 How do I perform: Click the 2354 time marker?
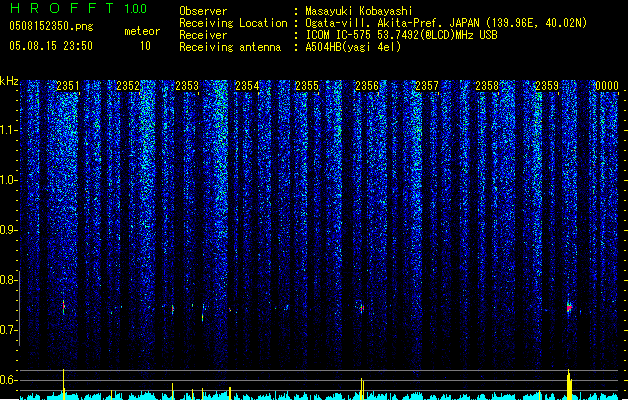(247, 86)
